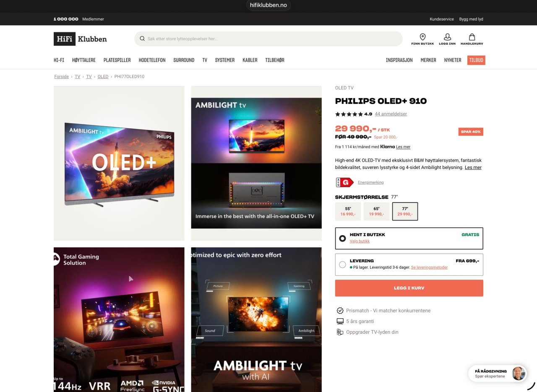Click the SPAR 40% discount badge

pos(471,132)
